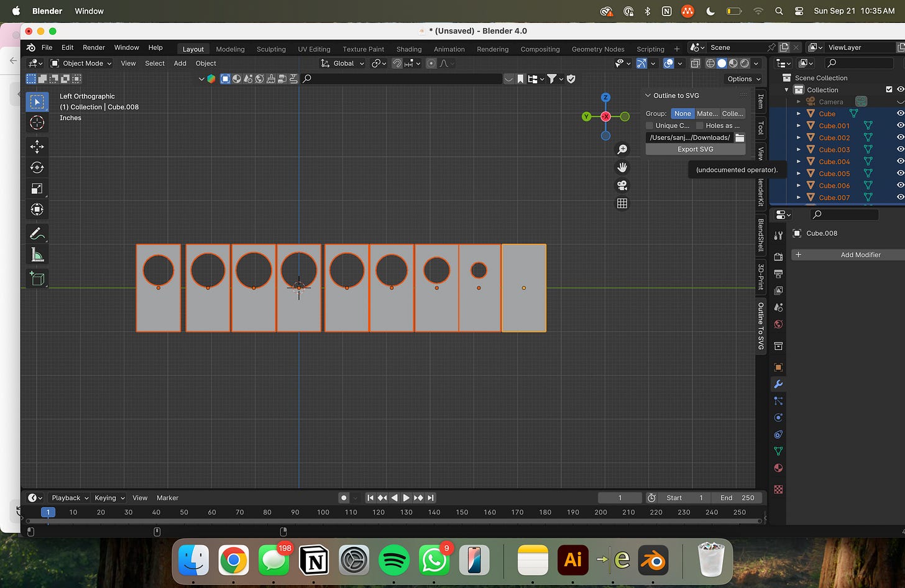Viewport: 905px width, 588px height.
Task: Open the Modifiers wrench properties tab
Action: [x=778, y=384]
